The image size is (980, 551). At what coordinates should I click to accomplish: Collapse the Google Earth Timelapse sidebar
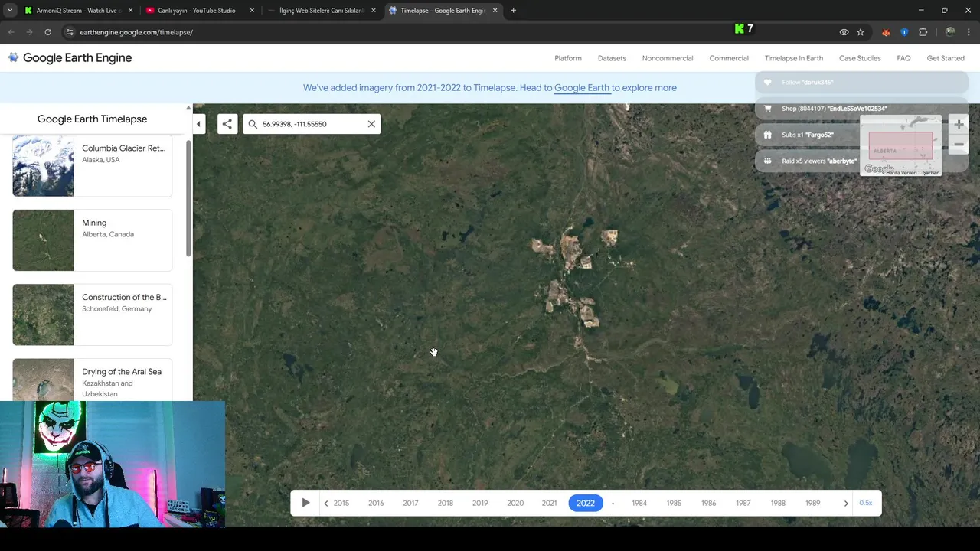198,124
